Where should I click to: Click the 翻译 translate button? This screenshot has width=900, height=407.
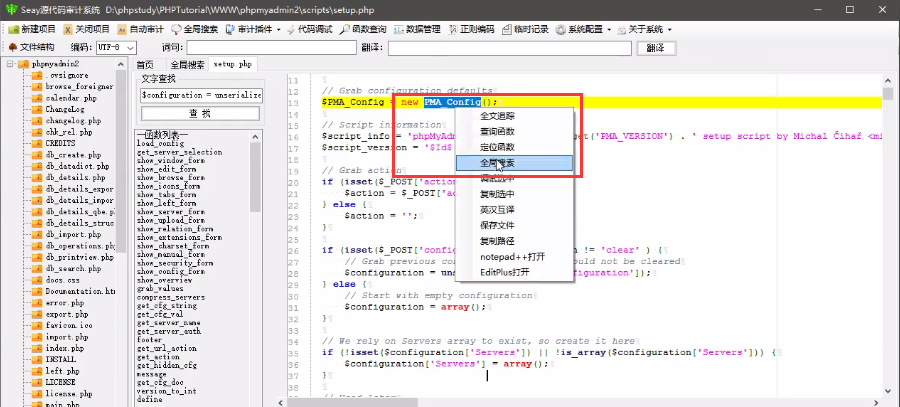click(655, 47)
